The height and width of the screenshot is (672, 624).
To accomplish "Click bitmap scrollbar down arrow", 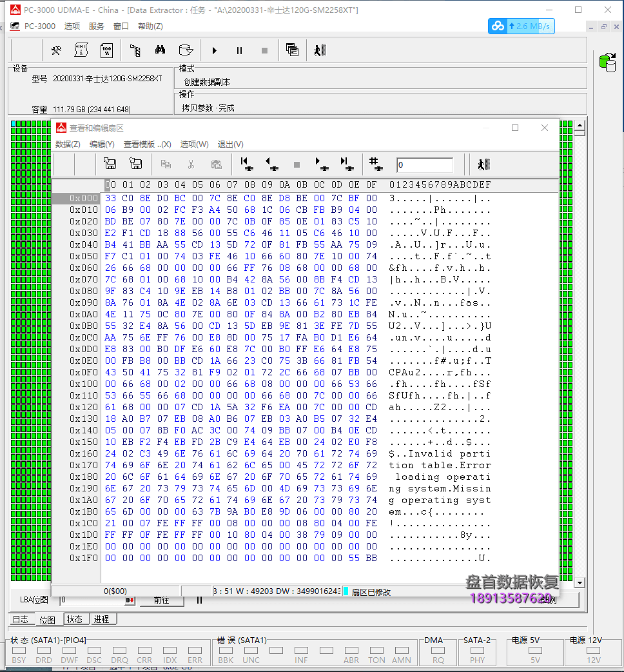I will coord(580,582).
